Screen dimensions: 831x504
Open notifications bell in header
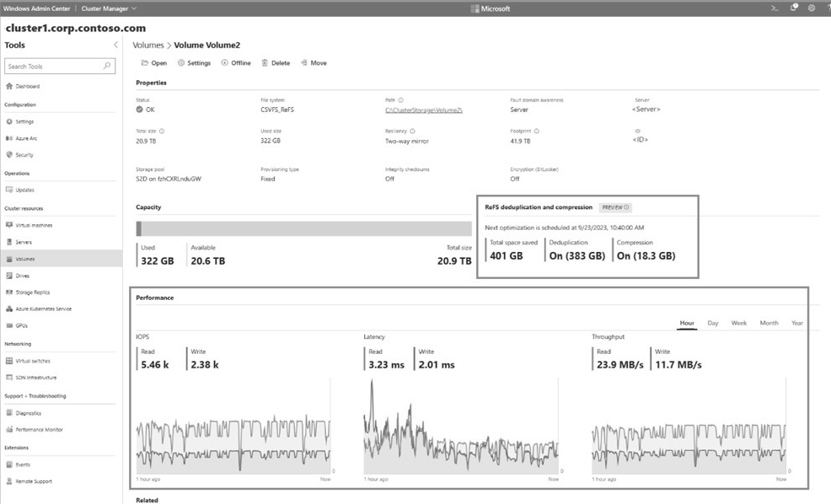[793, 8]
